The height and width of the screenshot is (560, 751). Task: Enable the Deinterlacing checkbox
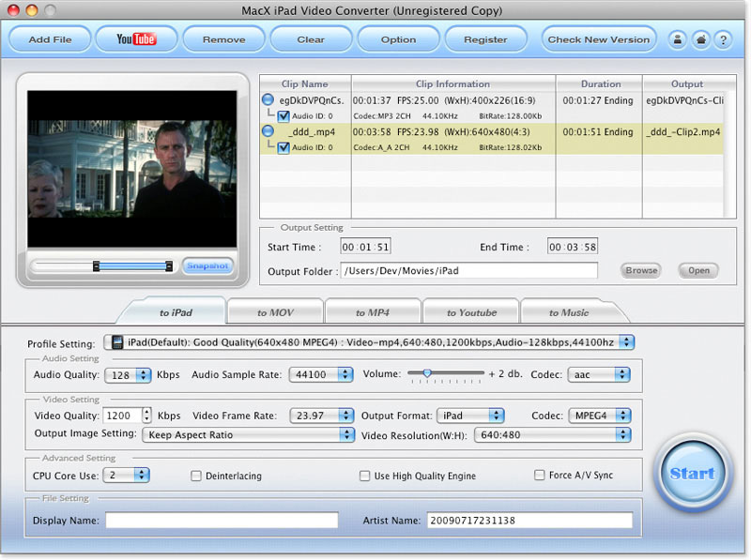[196, 476]
